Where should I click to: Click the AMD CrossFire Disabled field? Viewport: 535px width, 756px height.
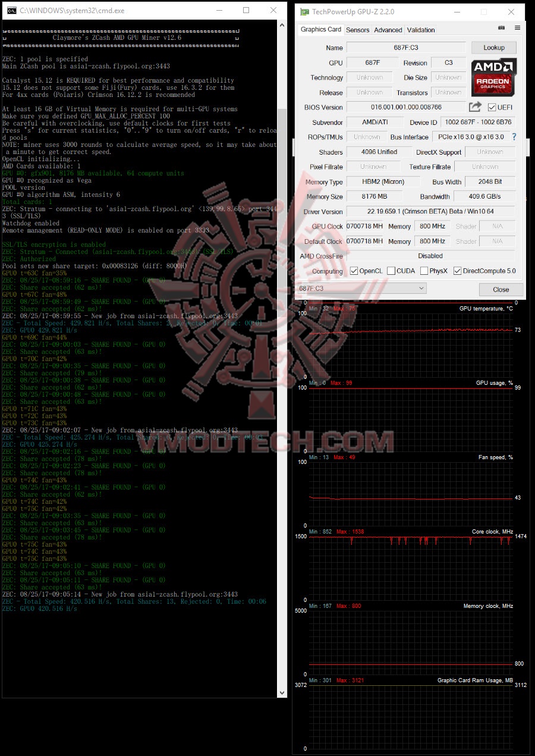[x=431, y=256]
